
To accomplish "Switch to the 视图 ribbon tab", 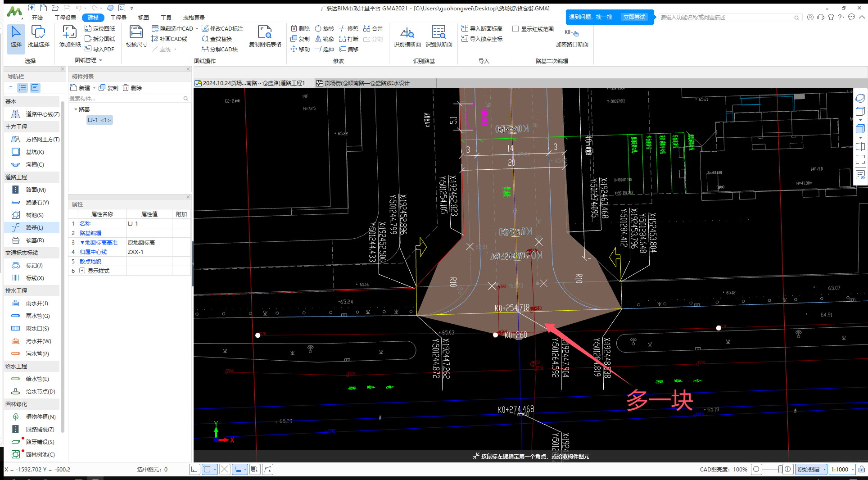I will [x=144, y=18].
